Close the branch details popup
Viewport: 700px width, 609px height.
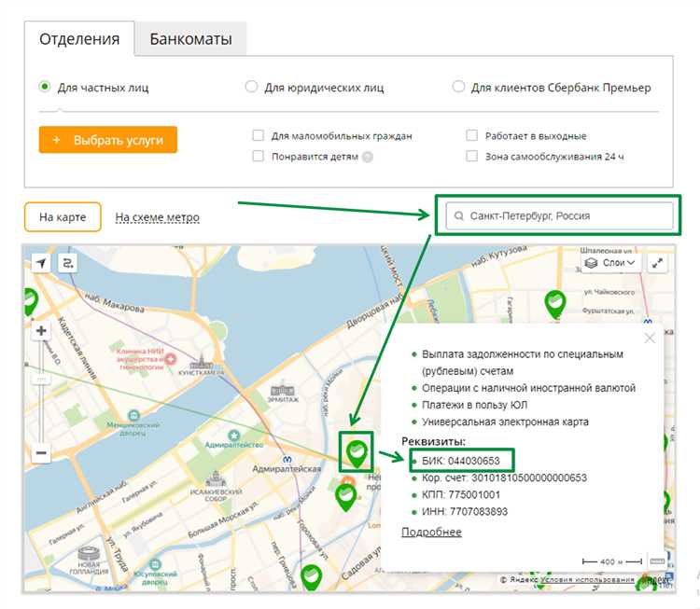[x=651, y=338]
